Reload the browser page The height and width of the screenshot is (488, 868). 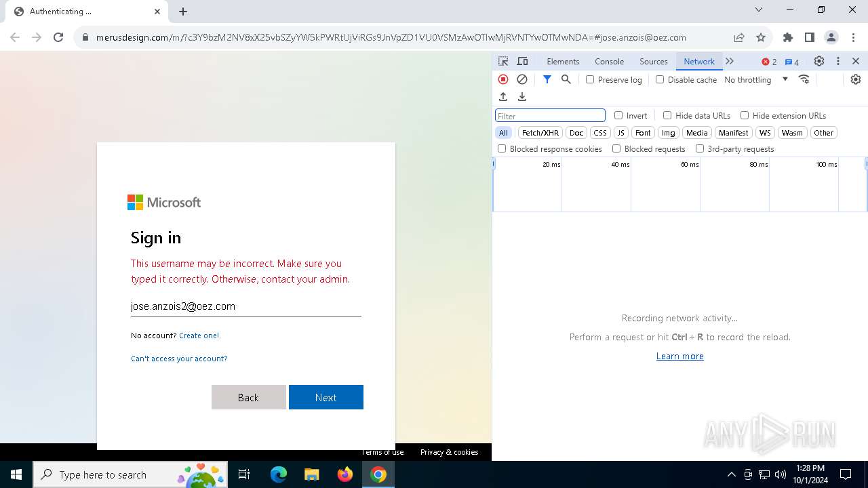tap(58, 37)
